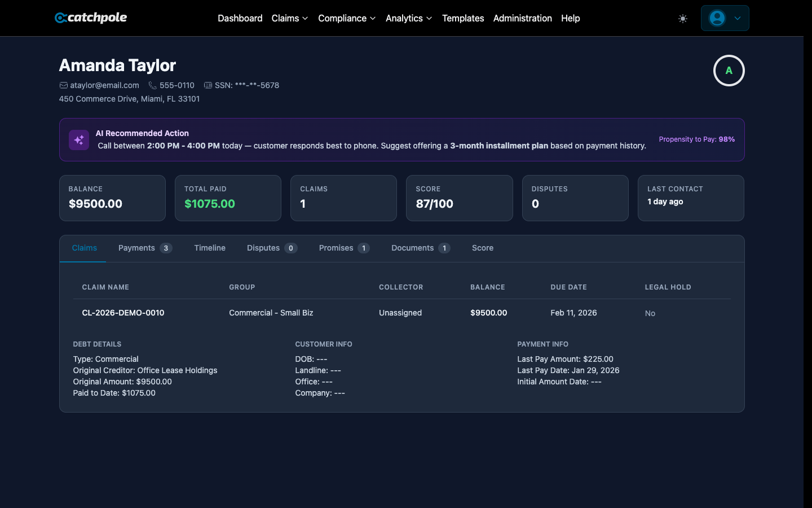Click the catchpole logo icon
Screen dimensions: 812x508
(x=60, y=17)
